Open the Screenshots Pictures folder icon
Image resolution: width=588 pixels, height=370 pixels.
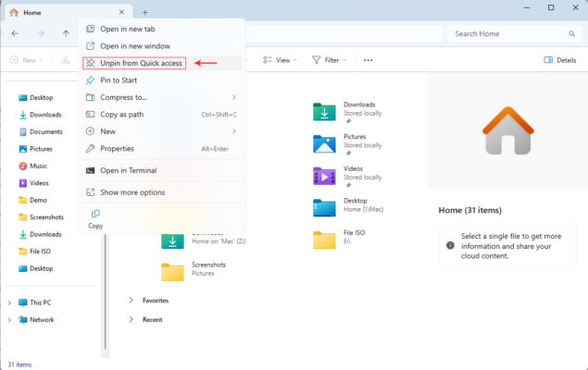coord(172,272)
